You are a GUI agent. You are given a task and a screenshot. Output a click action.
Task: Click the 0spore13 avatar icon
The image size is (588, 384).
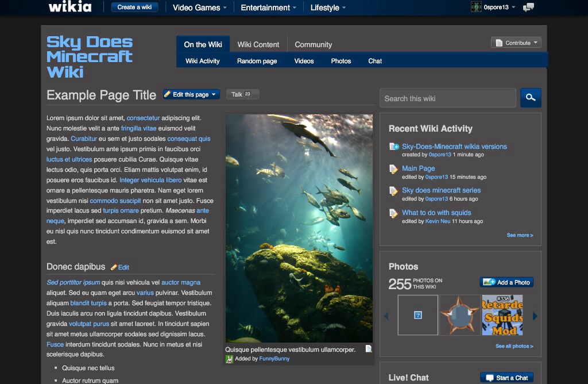476,7
